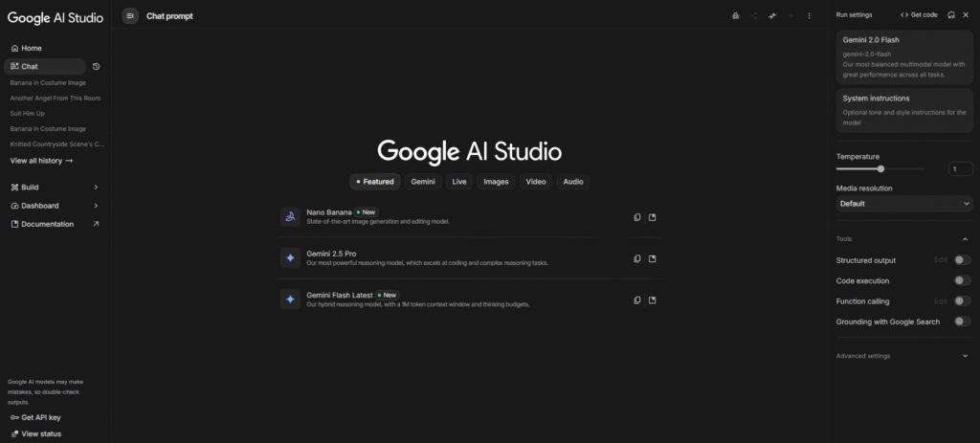Click the sidebar collapse icon beside Chat prompt
The height and width of the screenshot is (443, 980).
tap(130, 15)
